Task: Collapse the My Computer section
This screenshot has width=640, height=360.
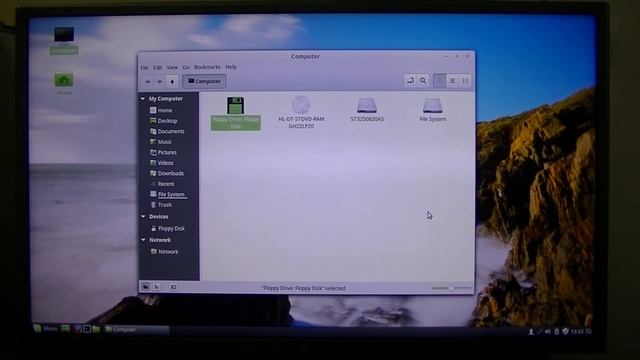Action: point(143,99)
